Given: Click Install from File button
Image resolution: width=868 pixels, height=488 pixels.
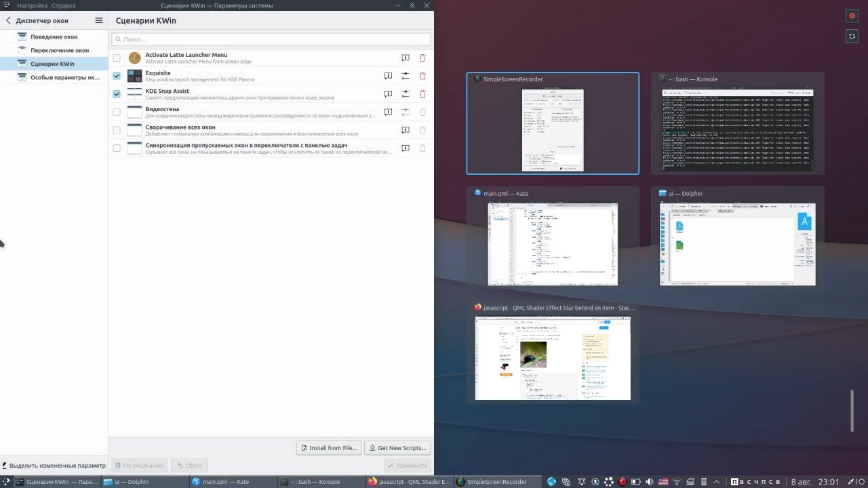Looking at the screenshot, I should click(328, 448).
